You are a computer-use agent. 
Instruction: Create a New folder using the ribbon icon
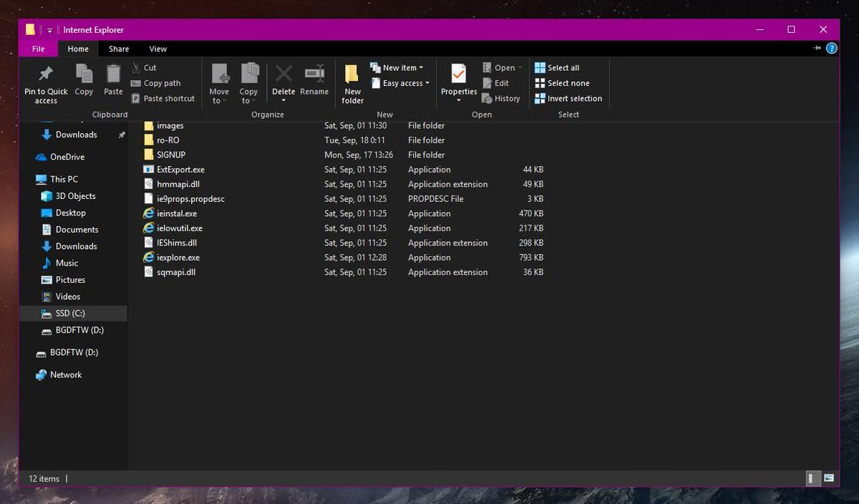click(x=351, y=79)
